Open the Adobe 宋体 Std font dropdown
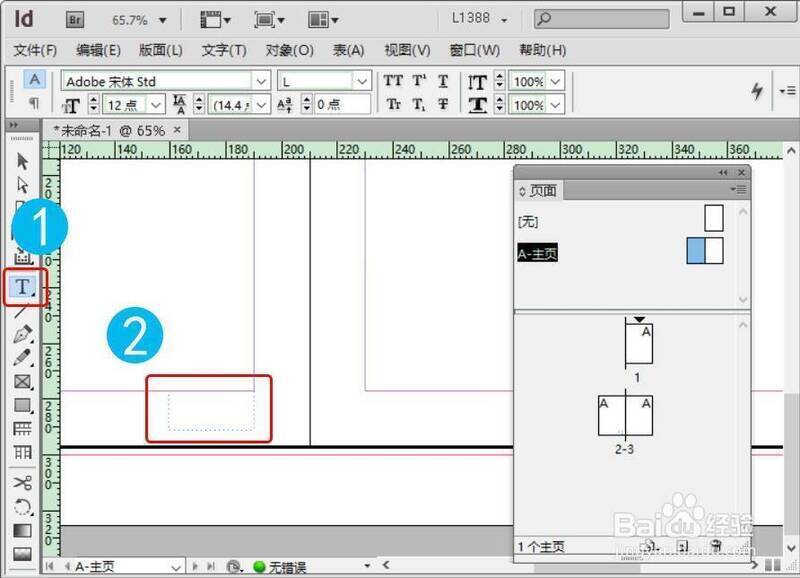The height and width of the screenshot is (578, 800). pyautogui.click(x=261, y=81)
